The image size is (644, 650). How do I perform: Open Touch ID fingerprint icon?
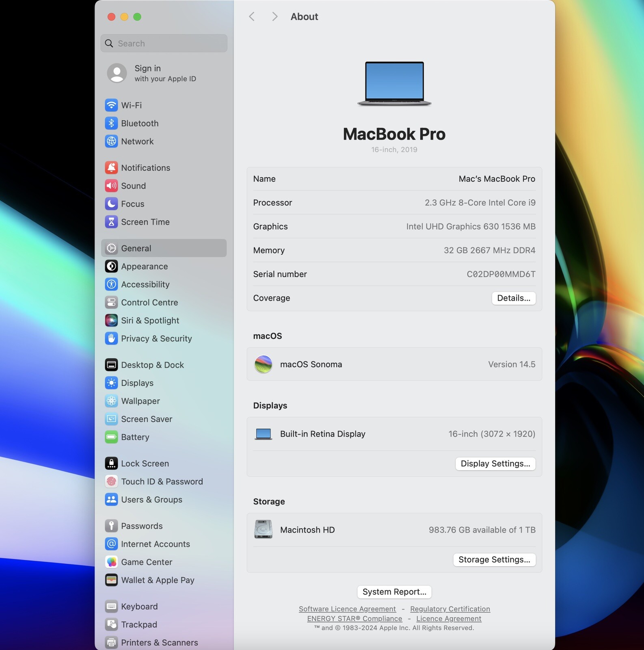111,481
